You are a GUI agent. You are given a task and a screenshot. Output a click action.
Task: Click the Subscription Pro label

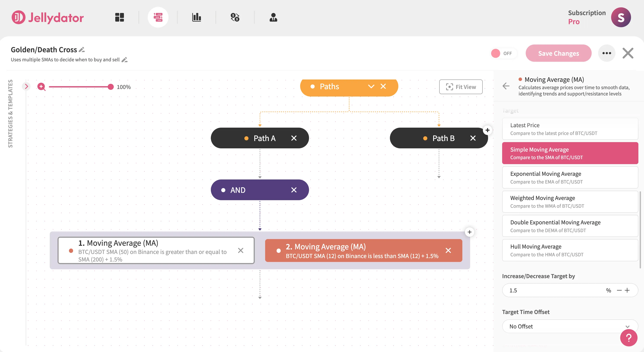click(586, 17)
